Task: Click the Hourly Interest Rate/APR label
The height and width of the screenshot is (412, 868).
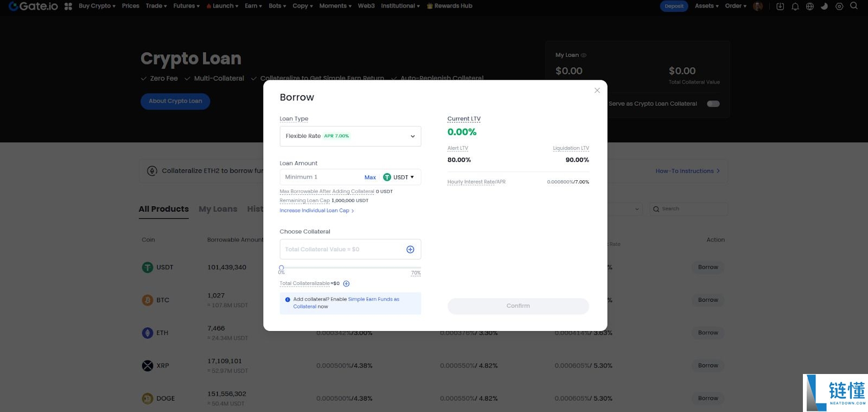Action: [476, 182]
